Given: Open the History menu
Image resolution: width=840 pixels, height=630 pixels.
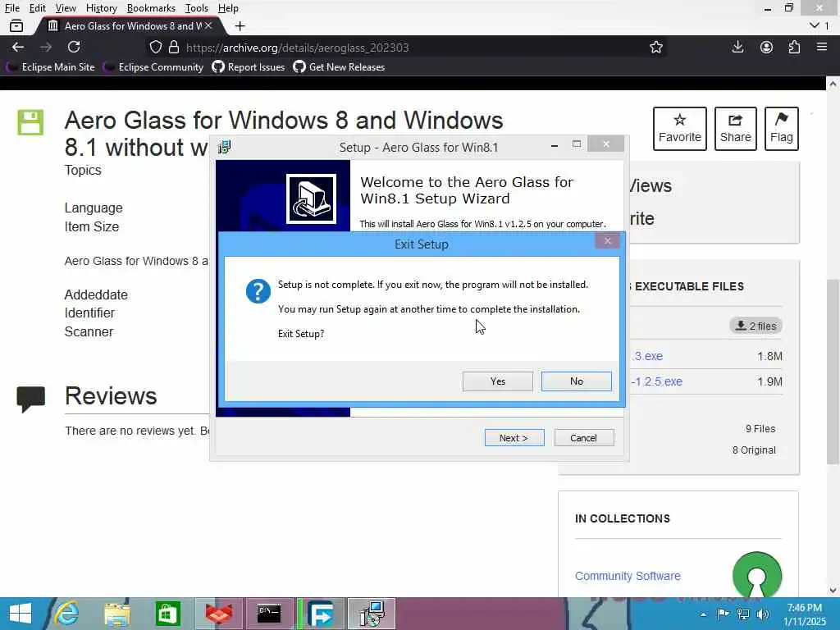Looking at the screenshot, I should pyautogui.click(x=101, y=8).
